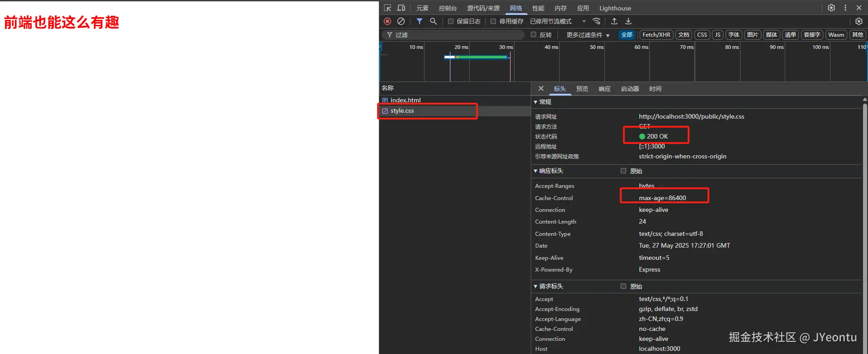Filter requests by 字体

coord(734,35)
